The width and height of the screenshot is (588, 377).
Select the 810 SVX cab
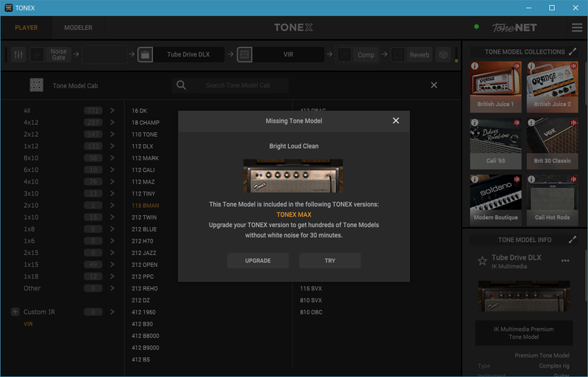point(311,300)
